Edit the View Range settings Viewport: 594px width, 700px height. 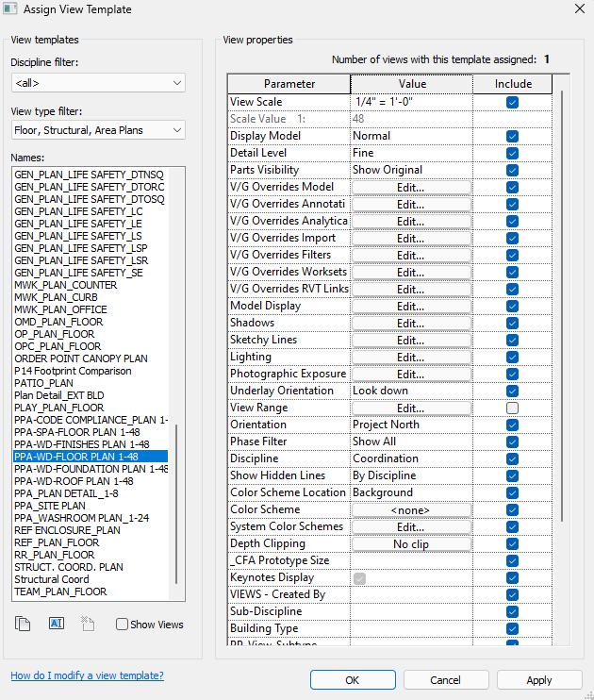tap(411, 408)
